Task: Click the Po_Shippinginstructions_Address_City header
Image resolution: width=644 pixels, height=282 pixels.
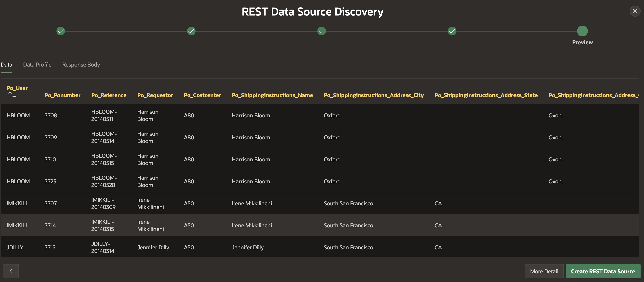Action: [x=373, y=95]
